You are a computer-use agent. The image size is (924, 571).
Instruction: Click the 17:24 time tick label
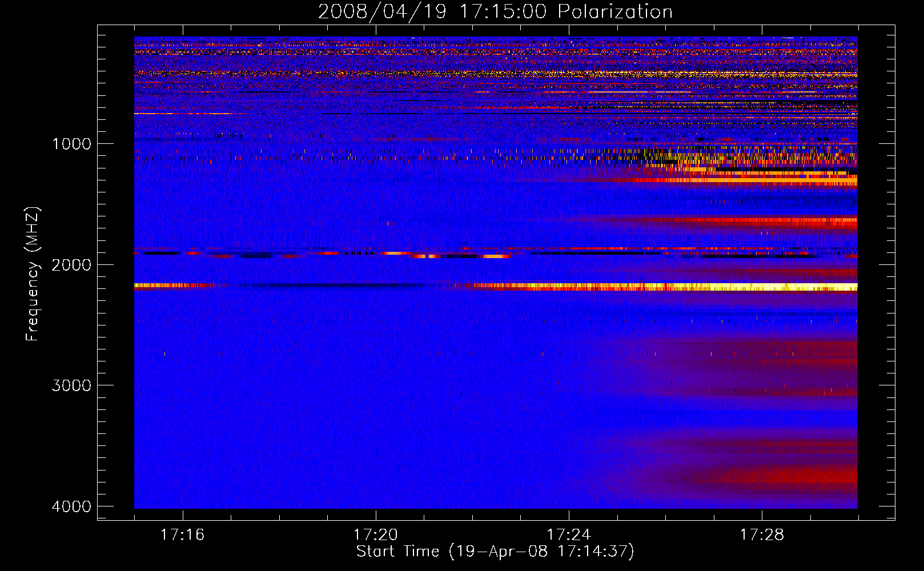click(x=569, y=535)
